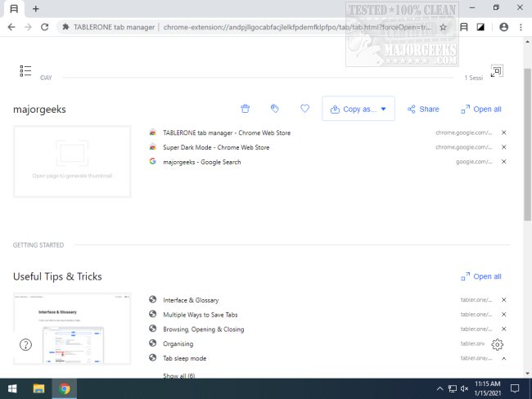The image size is (532, 399).
Task: Share the majorgeeks session
Action: click(422, 109)
